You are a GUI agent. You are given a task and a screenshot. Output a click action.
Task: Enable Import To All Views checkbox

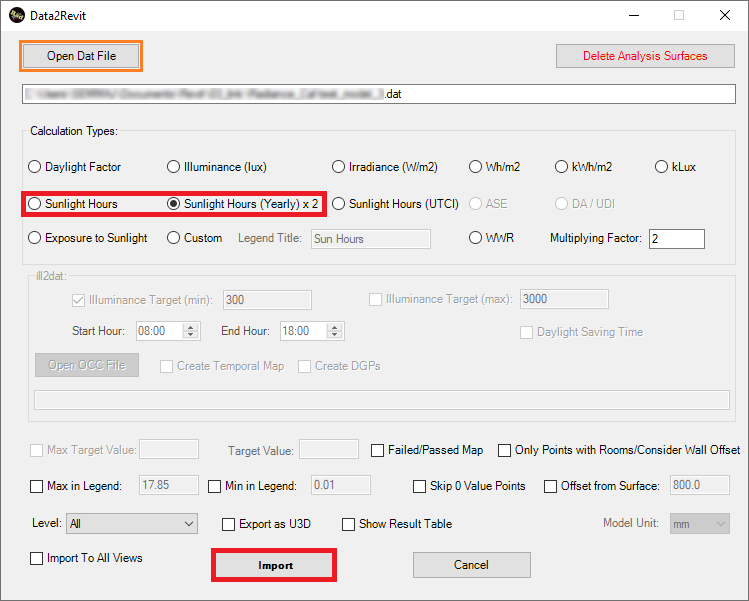point(36,558)
